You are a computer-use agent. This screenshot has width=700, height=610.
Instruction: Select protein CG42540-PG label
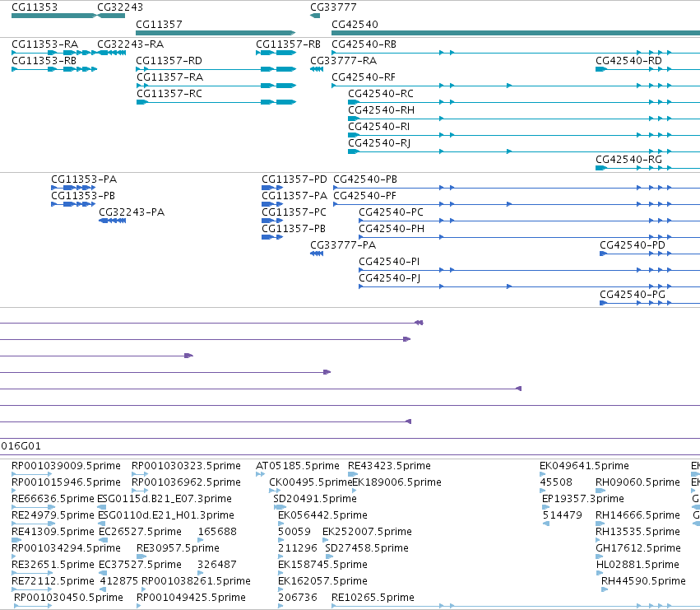tap(633, 296)
